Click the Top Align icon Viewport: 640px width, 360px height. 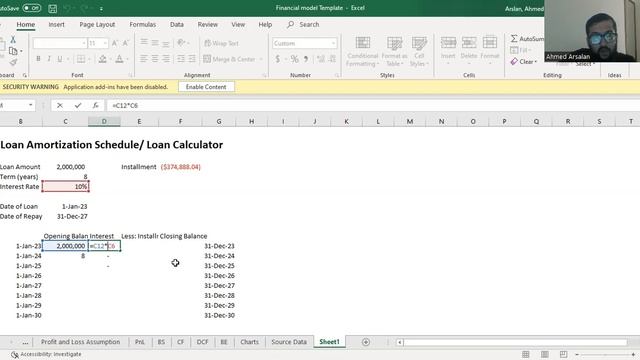point(144,43)
